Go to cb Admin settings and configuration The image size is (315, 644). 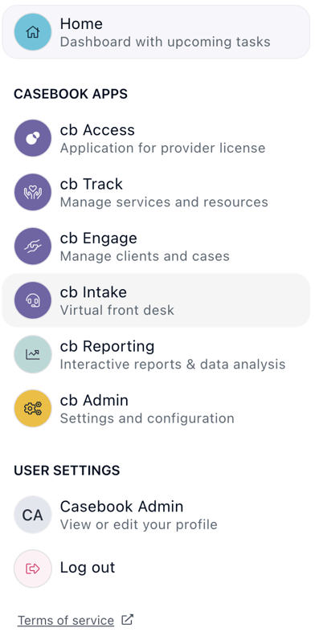[156, 409]
